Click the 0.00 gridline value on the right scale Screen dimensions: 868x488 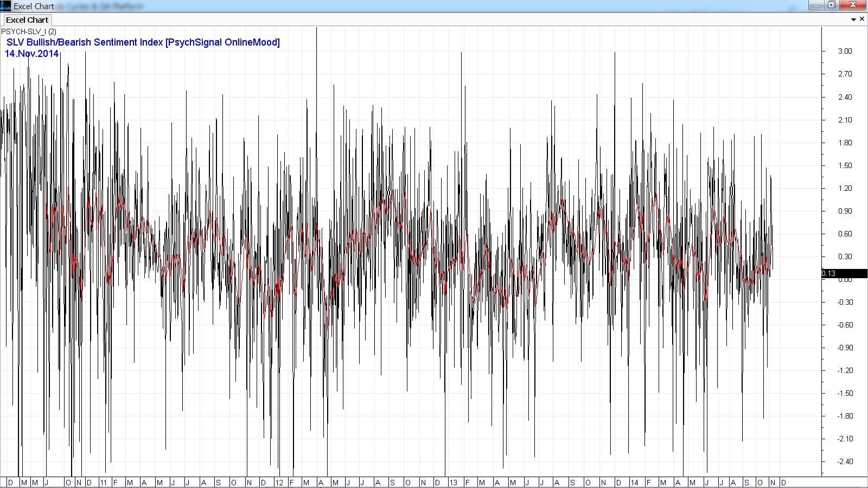tap(844, 280)
